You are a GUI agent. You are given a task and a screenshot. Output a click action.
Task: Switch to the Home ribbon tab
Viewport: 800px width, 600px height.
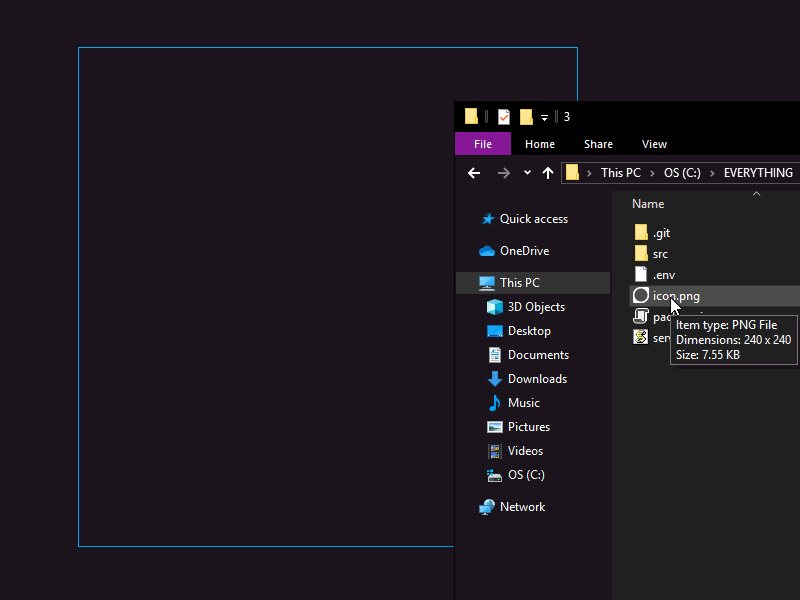[x=539, y=144]
